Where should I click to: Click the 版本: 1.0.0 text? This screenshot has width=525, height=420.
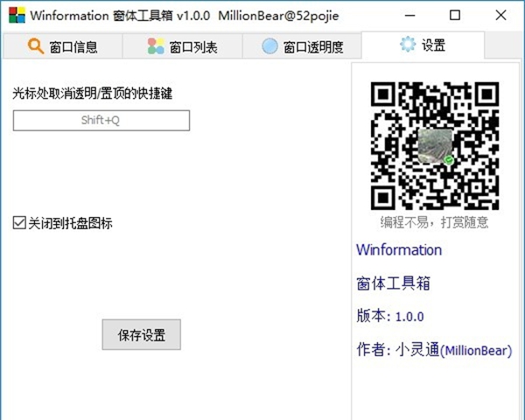[390, 316]
